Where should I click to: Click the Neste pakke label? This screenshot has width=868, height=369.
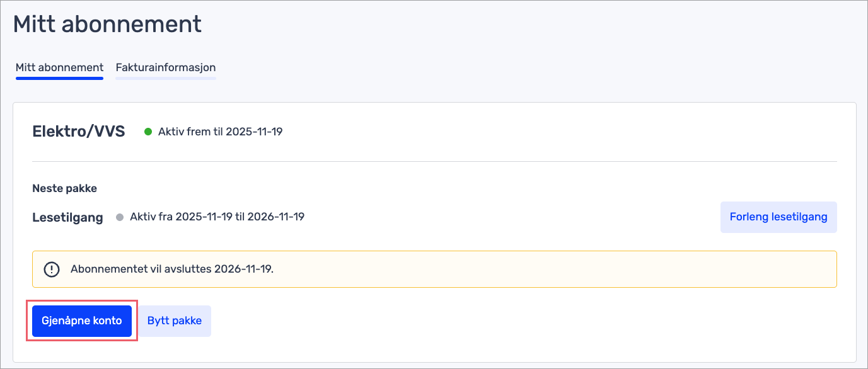click(64, 188)
